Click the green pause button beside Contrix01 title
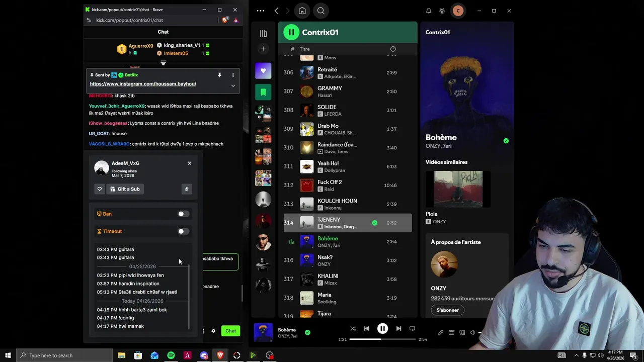 (x=291, y=32)
